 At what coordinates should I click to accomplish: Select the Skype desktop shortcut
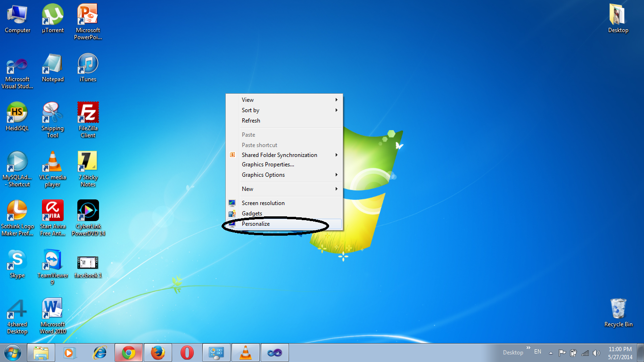pyautogui.click(x=17, y=264)
